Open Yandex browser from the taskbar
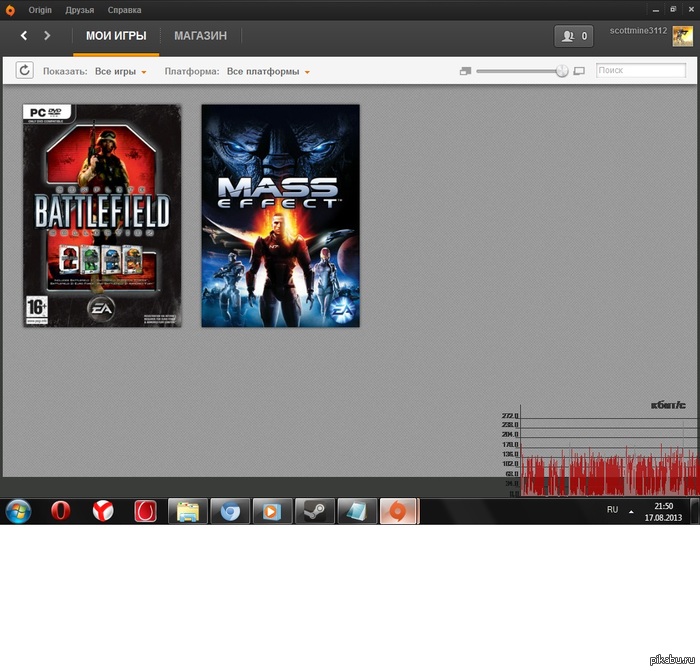 tap(103, 511)
